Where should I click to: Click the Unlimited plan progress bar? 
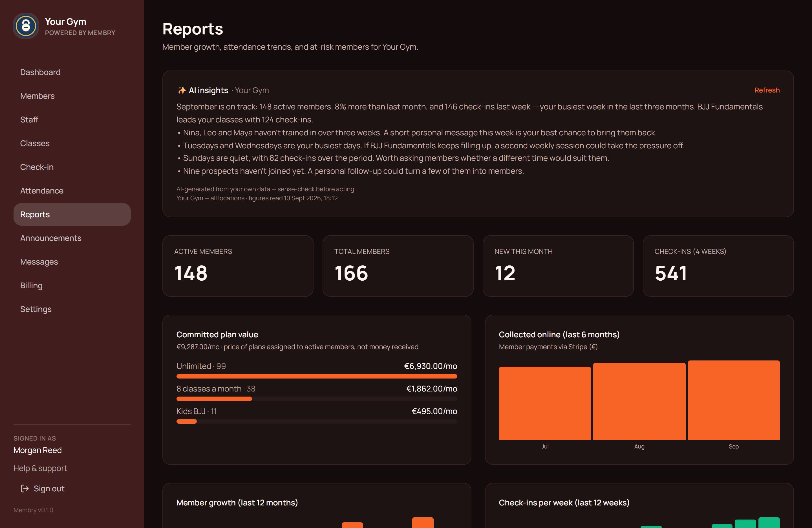[317, 376]
